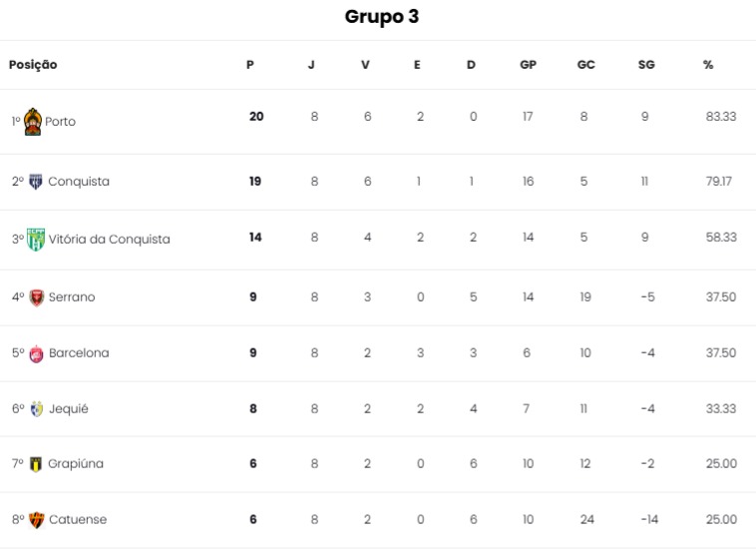The height and width of the screenshot is (550, 756).
Task: Click Porto's 20 points value
Action: coord(256,117)
